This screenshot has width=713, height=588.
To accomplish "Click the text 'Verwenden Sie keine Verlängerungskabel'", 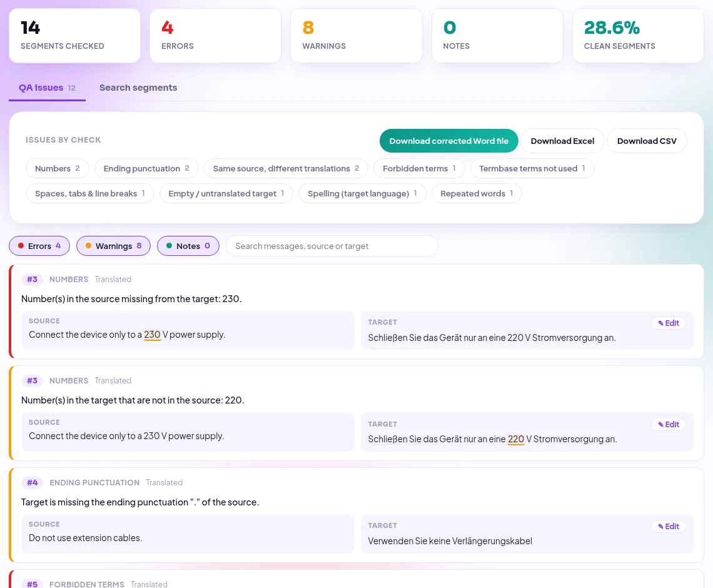I will 450,541.
